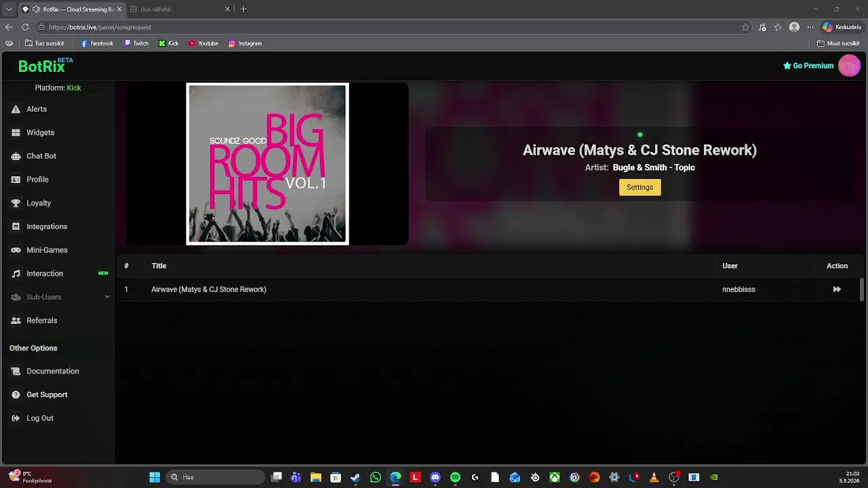The image size is (868, 488).
Task: Open Youtube bookmark
Action: [x=203, y=43]
